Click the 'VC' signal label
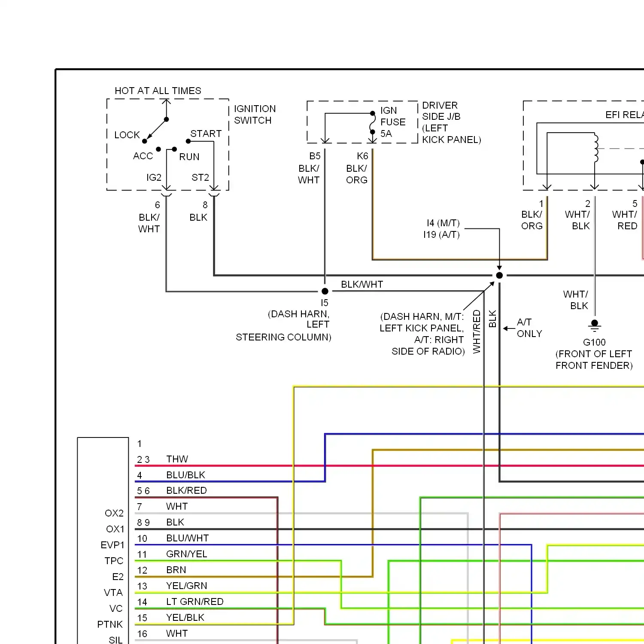The image size is (644, 644). click(116, 608)
